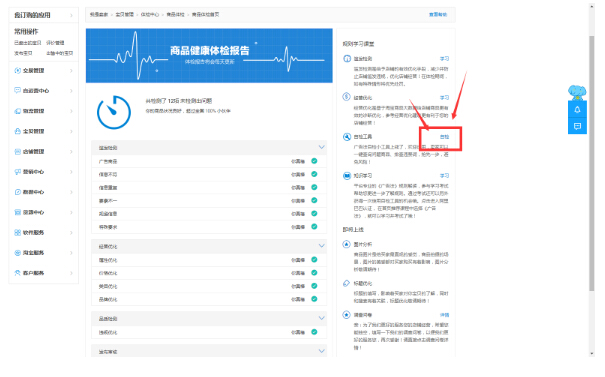Click the blue mascot icon above the bell
Image resolution: width=605 pixels, height=377 pixels.
click(x=577, y=92)
